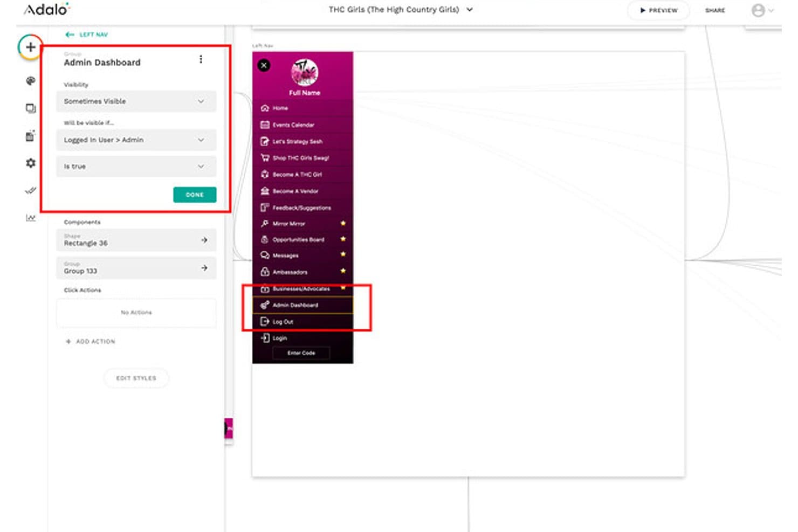Click the Add component plus button
This screenshot has width=798, height=532.
coord(30,47)
